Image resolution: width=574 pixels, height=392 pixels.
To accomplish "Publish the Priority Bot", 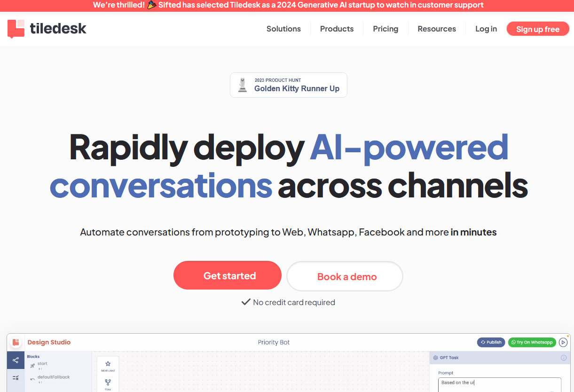I will point(491,342).
